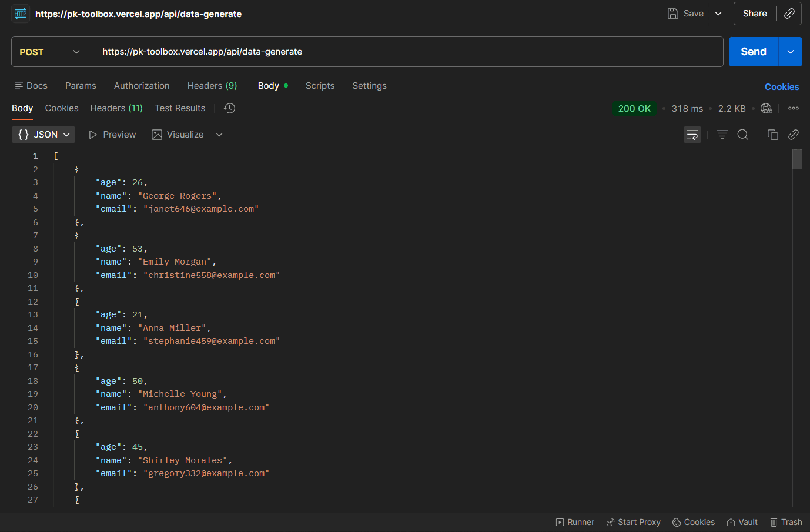Switch to the request Params tab
Screen dimensions: 810x532
click(x=81, y=86)
